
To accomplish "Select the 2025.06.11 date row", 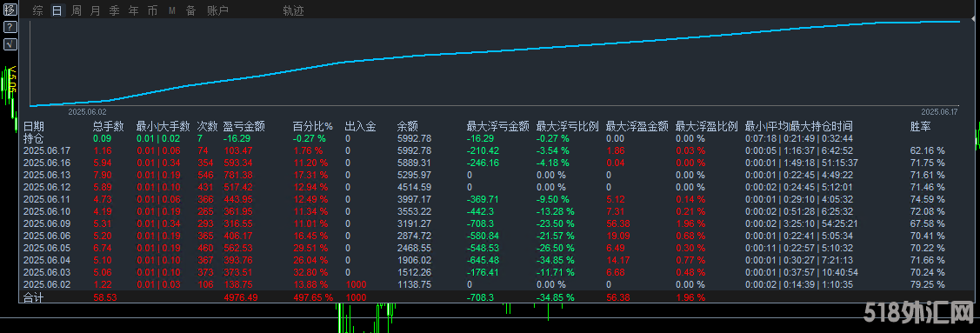I will [48, 199].
